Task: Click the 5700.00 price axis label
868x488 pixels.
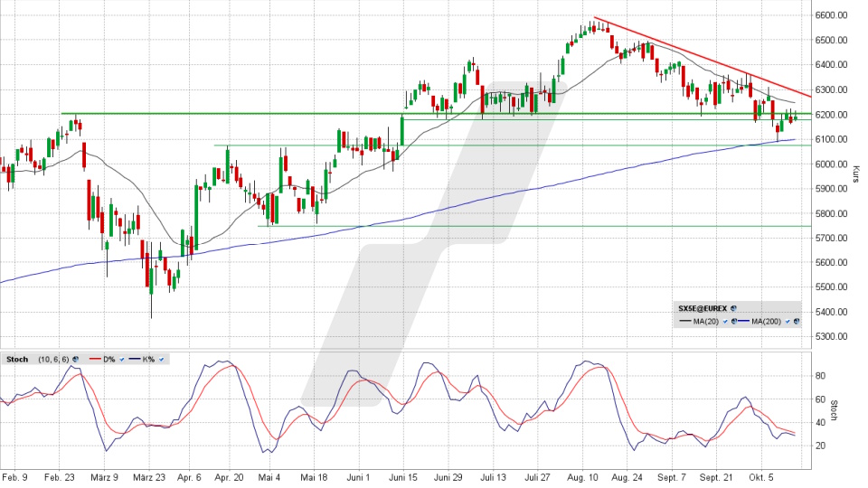Action: [x=831, y=238]
